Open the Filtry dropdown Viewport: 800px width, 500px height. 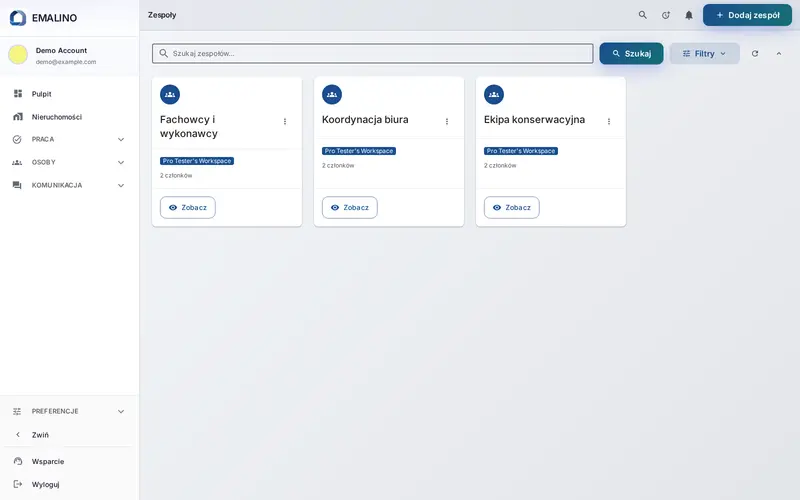pos(705,54)
